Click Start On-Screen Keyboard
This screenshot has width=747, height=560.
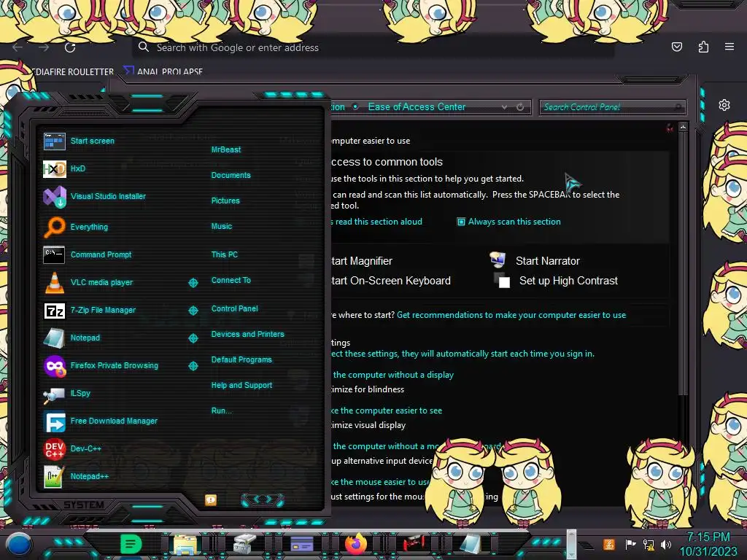[391, 281]
